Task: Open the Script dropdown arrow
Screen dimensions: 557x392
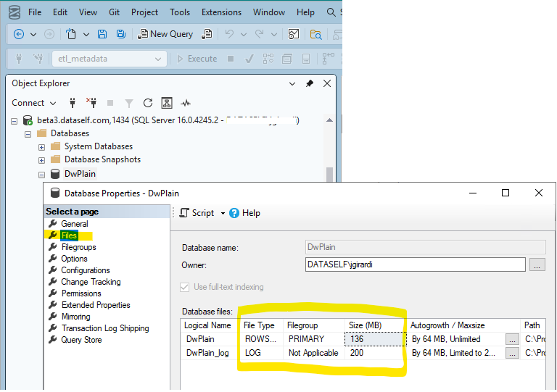Action: pyautogui.click(x=223, y=213)
